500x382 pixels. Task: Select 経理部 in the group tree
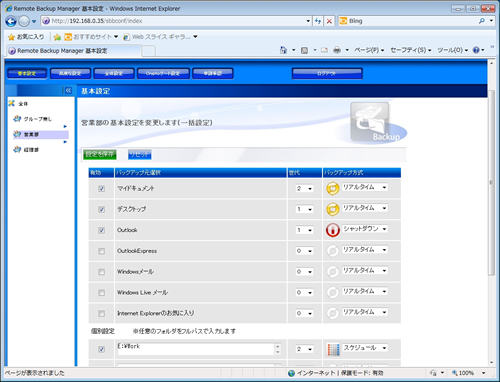31,150
